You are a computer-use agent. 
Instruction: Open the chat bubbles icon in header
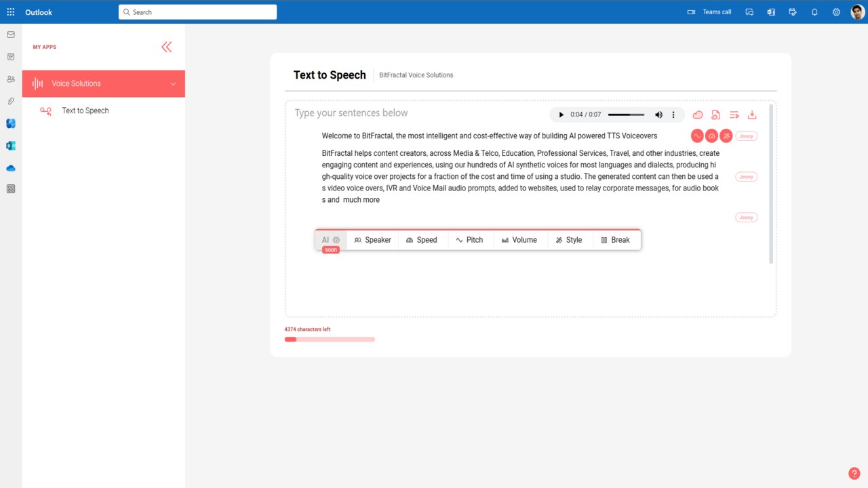pyautogui.click(x=749, y=12)
